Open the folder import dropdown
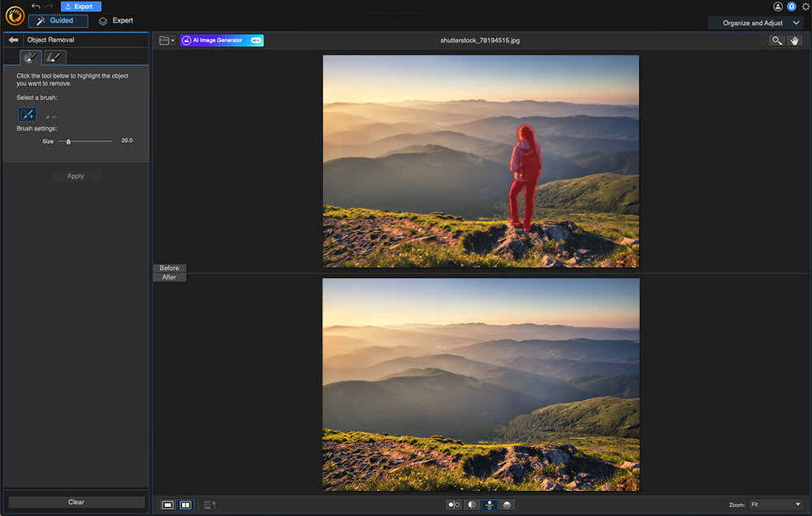Image resolution: width=812 pixels, height=516 pixels. [166, 41]
